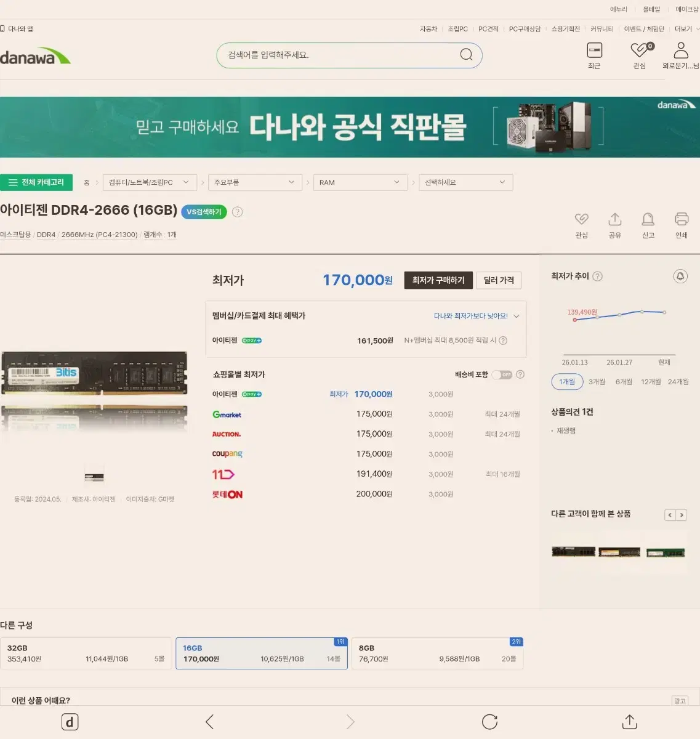Click the Coupang shop logo
The image size is (700, 739).
[x=227, y=454]
